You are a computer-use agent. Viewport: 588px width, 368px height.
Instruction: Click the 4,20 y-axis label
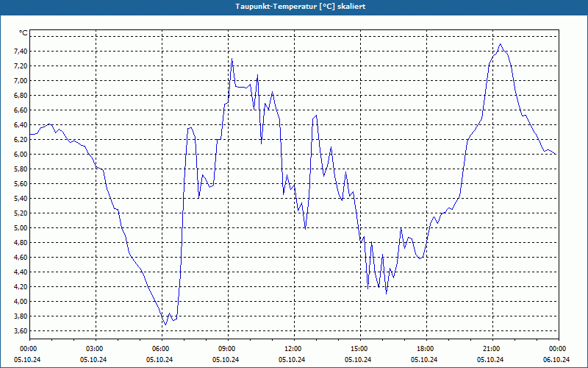pyautogui.click(x=21, y=286)
